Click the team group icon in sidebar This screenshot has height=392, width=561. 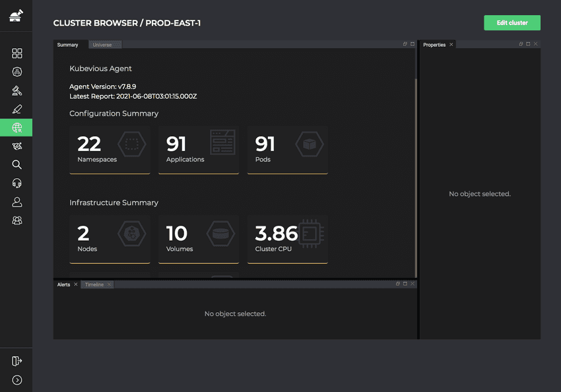(16, 220)
